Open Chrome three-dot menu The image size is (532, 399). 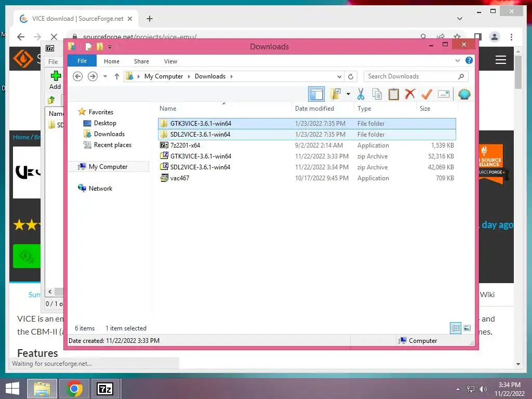[511, 37]
